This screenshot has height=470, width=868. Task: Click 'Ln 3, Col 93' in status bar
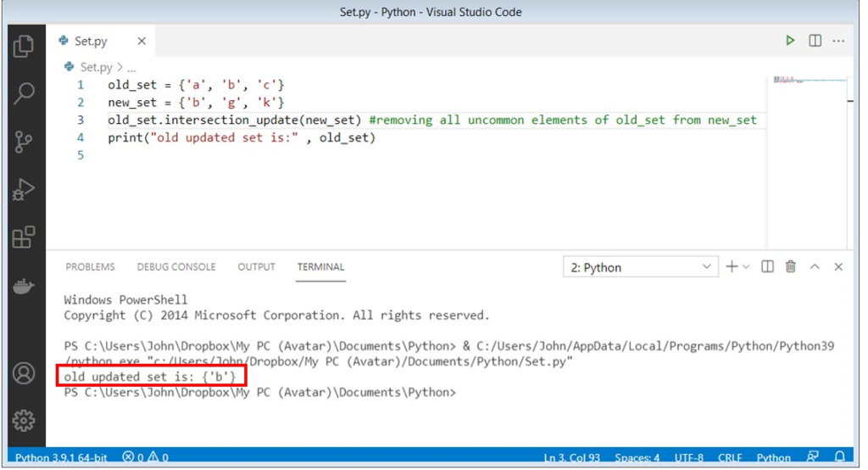572,457
